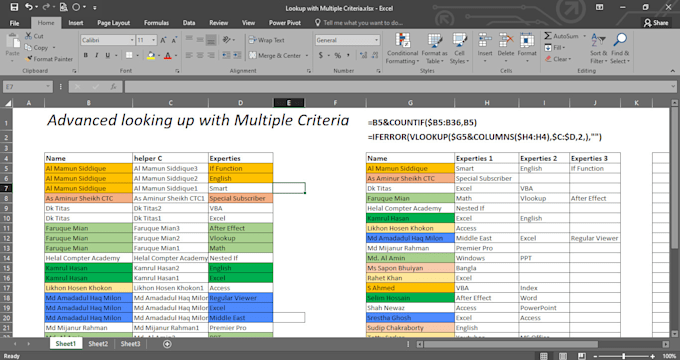This screenshot has height=360, width=680.
Task: Apply Comma Style
Action: coord(349,56)
